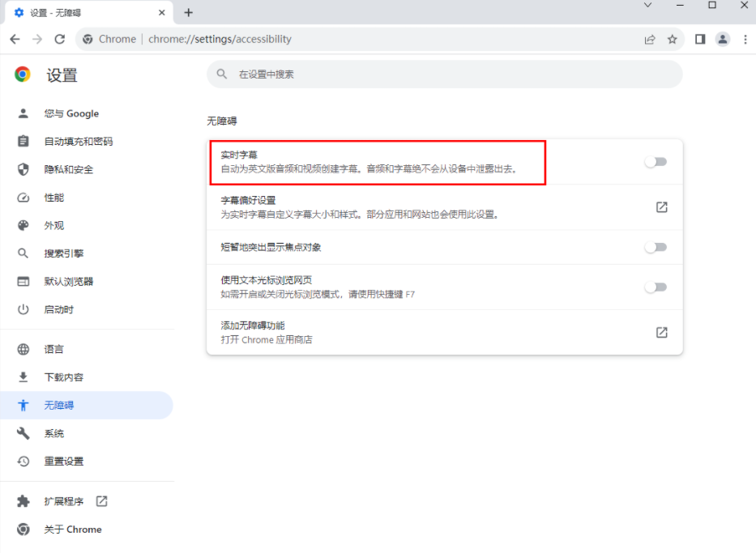Click the puzzle icon for 扩展程序

pos(23,501)
